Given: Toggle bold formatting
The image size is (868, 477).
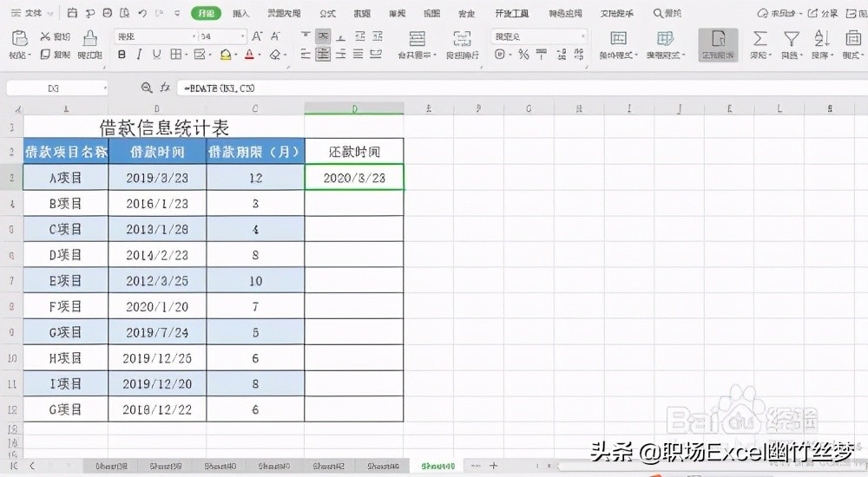Looking at the screenshot, I should pos(122,55).
